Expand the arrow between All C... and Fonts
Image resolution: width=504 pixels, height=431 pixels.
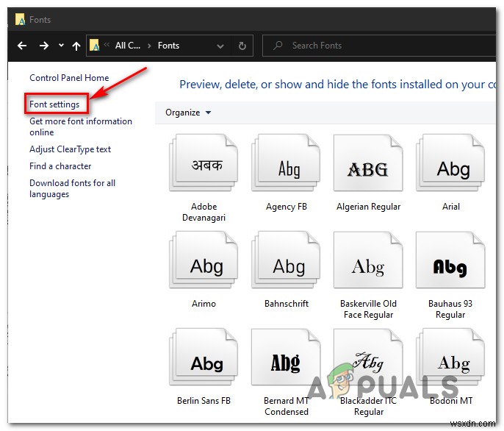tap(149, 46)
